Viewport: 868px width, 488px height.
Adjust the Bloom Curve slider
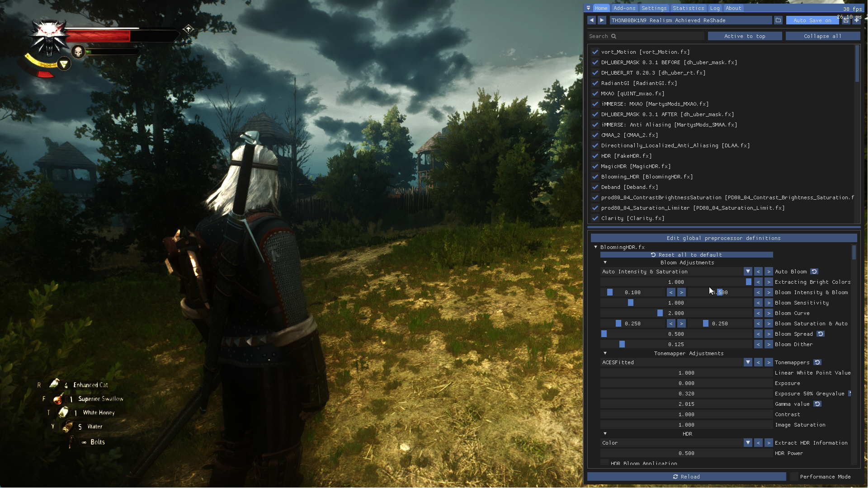click(676, 313)
